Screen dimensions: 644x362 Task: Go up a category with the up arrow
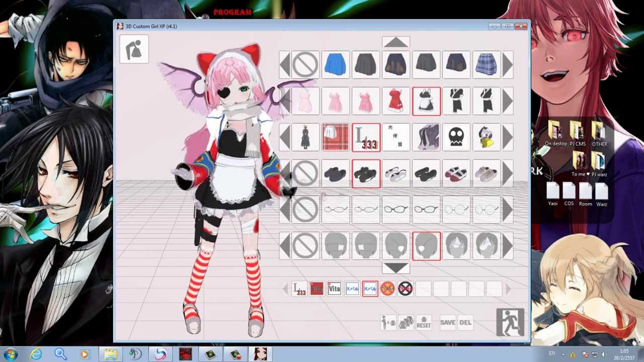click(x=396, y=42)
